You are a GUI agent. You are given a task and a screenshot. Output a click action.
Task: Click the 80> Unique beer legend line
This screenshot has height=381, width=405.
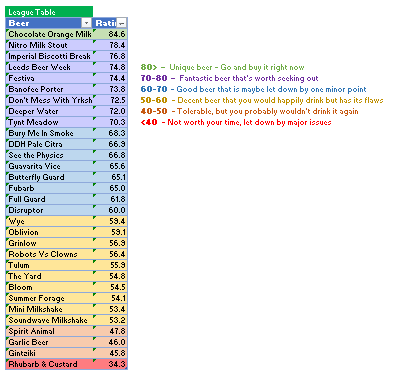click(222, 67)
